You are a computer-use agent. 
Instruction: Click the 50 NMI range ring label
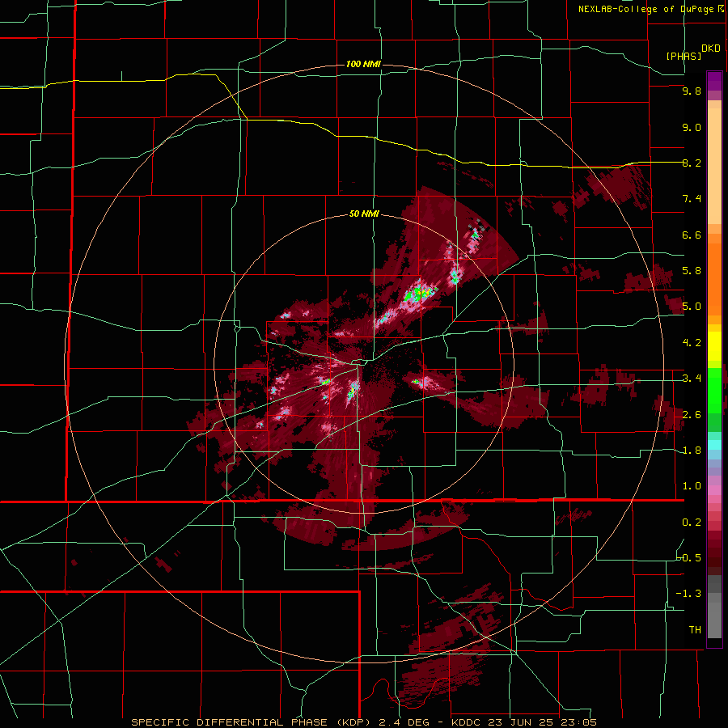[364, 214]
